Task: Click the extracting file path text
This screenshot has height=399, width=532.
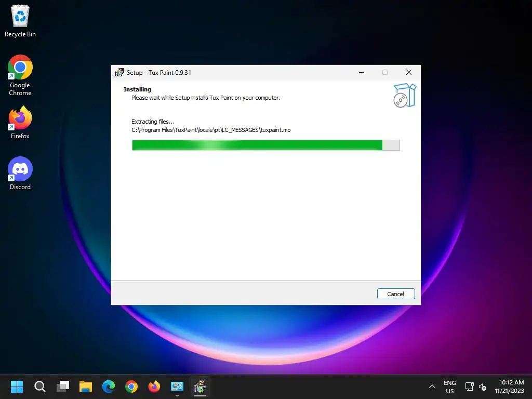Action: click(x=211, y=130)
